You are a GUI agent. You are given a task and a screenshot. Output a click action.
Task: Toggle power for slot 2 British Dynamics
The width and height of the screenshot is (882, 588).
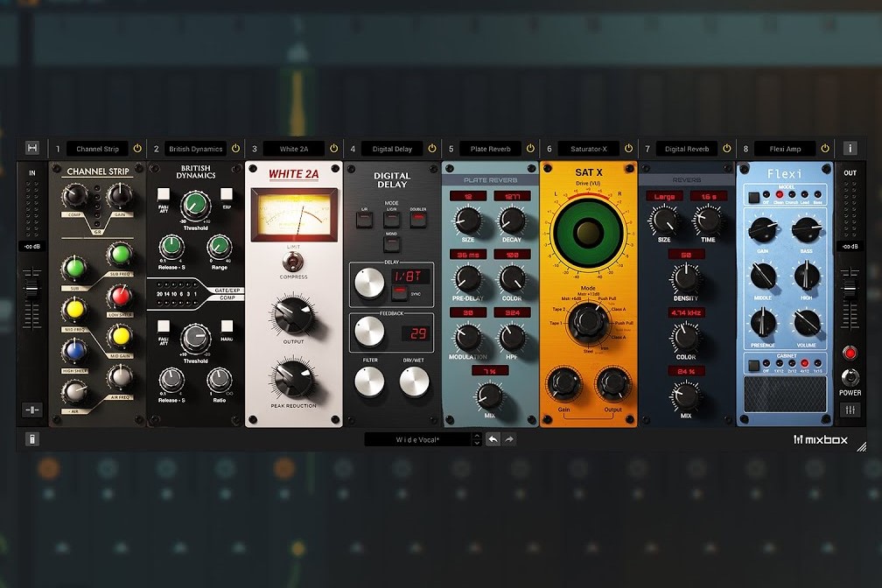[x=235, y=149]
